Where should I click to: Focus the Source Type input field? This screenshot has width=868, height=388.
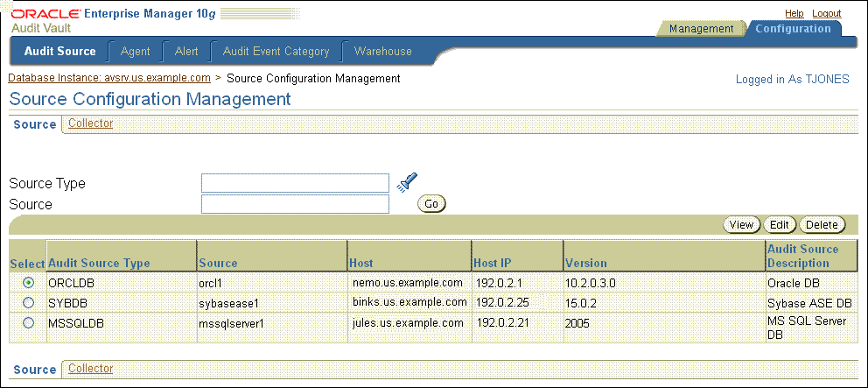[295, 183]
